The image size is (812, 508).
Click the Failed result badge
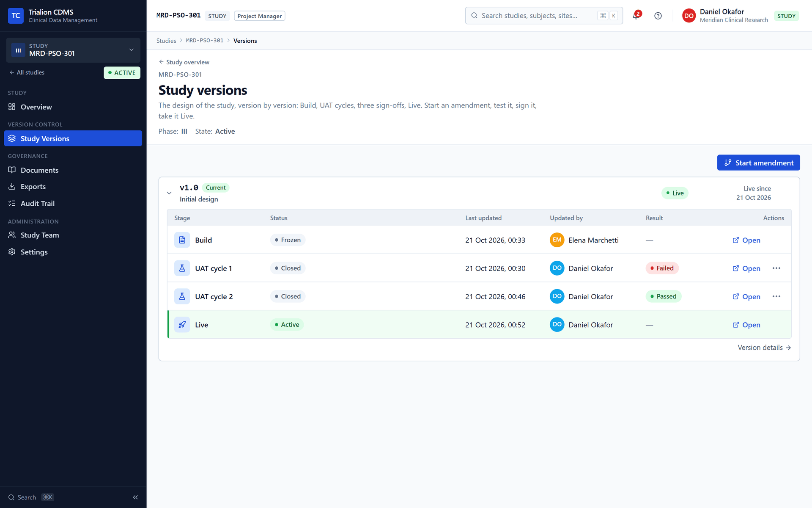662,268
